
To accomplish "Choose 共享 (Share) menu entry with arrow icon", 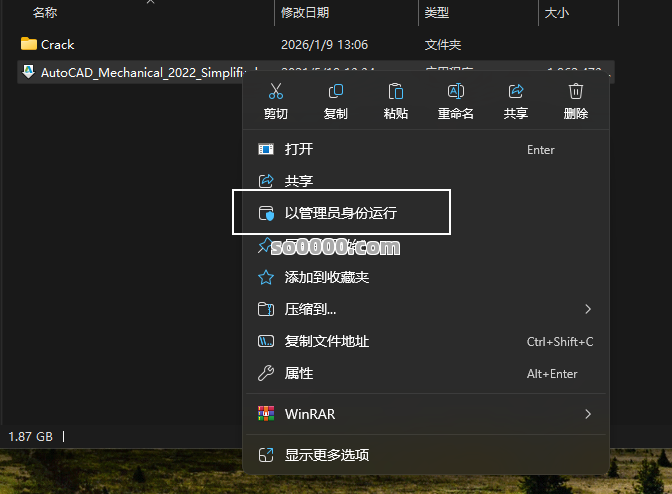I will [x=299, y=181].
